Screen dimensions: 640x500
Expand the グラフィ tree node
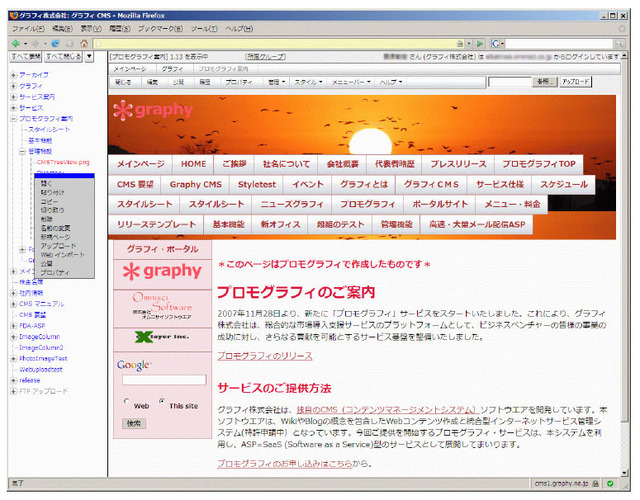point(13,86)
